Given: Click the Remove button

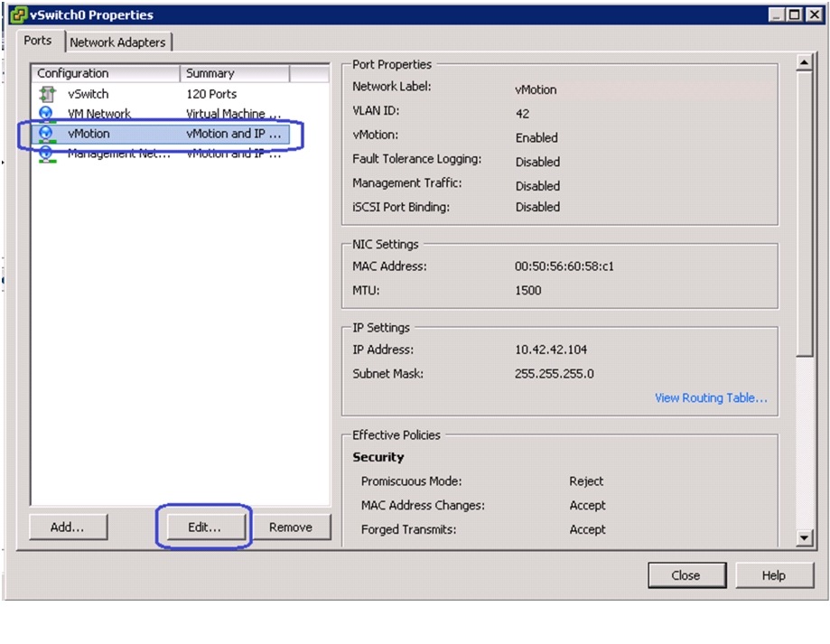Looking at the screenshot, I should [x=291, y=527].
